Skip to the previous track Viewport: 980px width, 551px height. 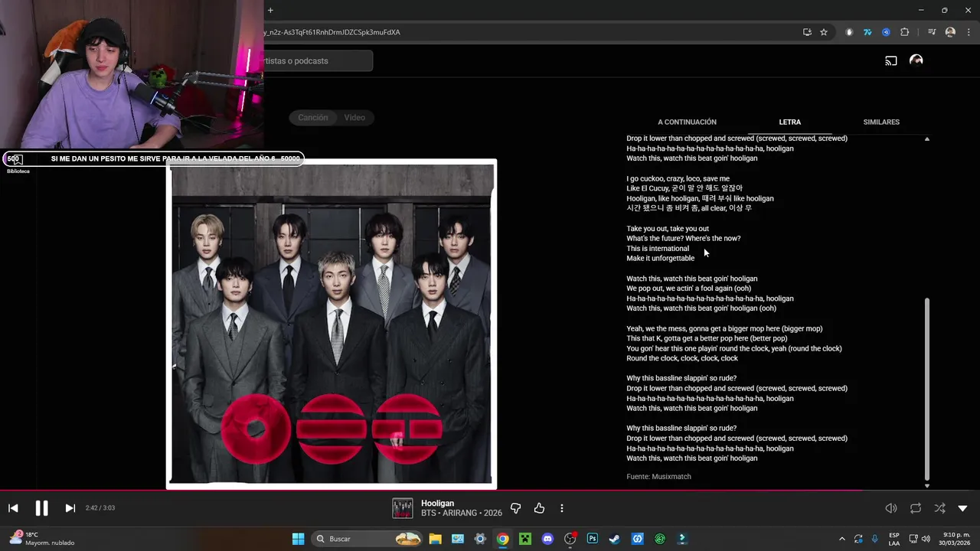pyautogui.click(x=13, y=508)
